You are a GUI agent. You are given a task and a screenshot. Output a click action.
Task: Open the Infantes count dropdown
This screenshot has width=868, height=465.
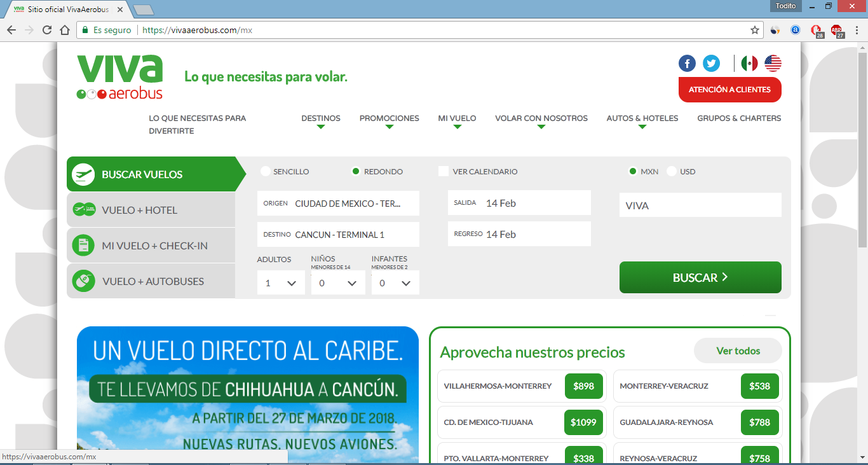coord(395,283)
